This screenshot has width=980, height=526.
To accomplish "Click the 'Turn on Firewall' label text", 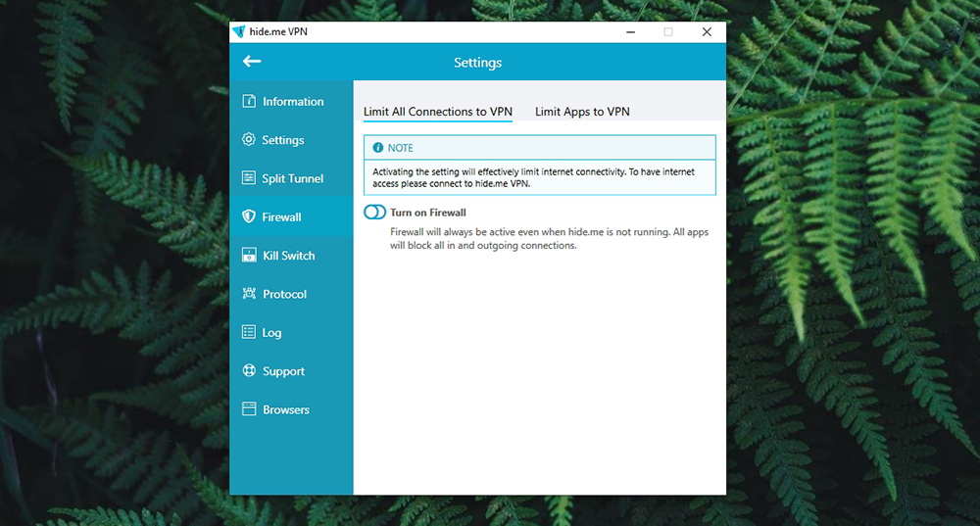I will [428, 213].
